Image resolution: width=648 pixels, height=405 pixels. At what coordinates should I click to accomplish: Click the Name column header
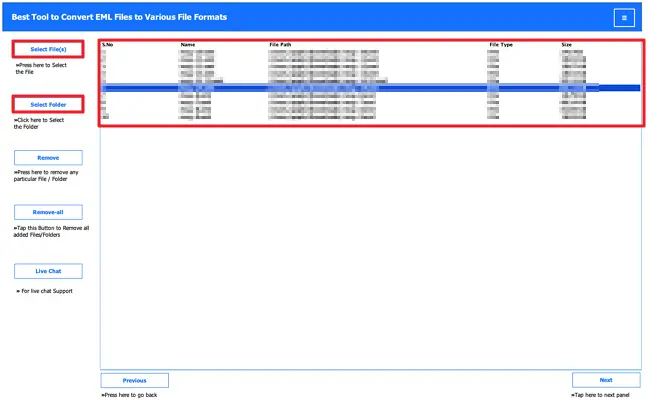(188, 45)
